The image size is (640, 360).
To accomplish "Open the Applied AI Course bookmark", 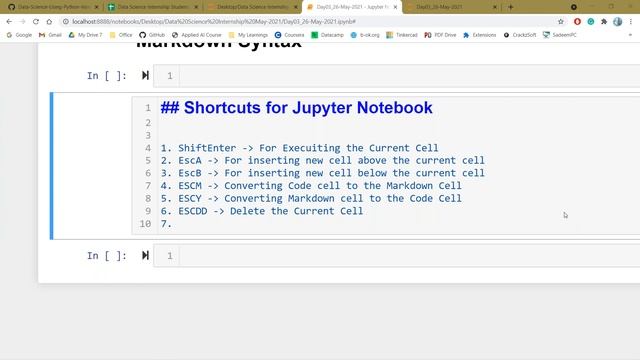I will coord(197,35).
